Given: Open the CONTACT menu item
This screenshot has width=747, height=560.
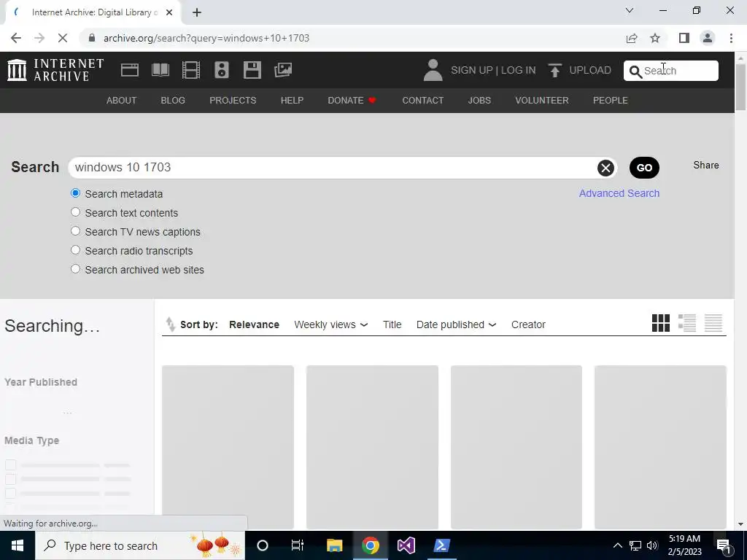Looking at the screenshot, I should (x=422, y=101).
